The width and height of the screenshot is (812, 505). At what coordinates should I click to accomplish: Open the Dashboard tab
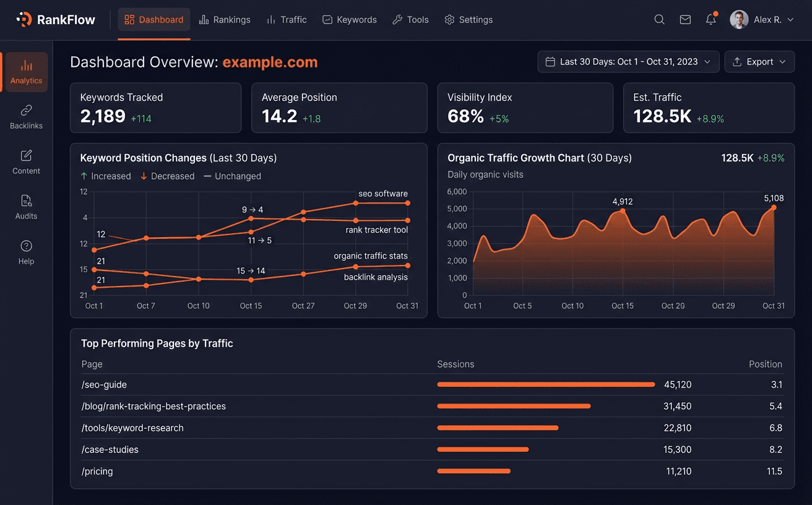tap(154, 20)
